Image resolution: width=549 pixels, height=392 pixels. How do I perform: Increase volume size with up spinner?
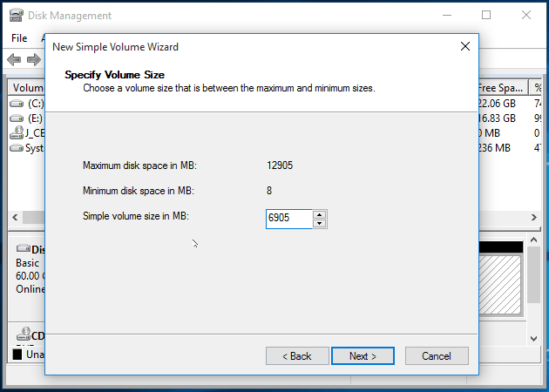(x=320, y=213)
